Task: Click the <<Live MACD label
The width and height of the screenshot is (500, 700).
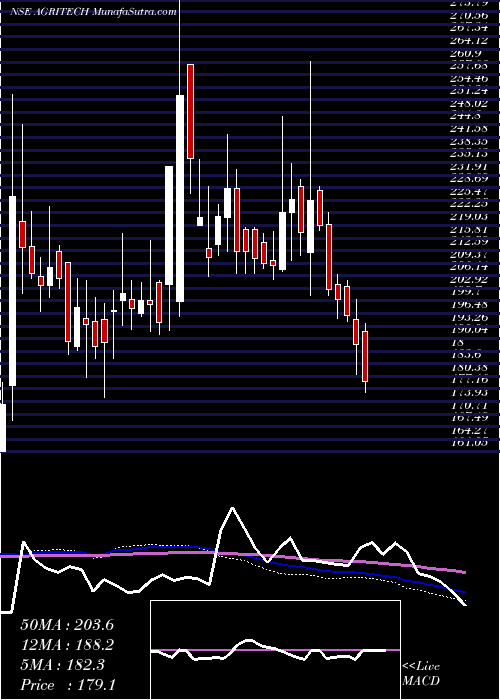Action: pyautogui.click(x=421, y=674)
